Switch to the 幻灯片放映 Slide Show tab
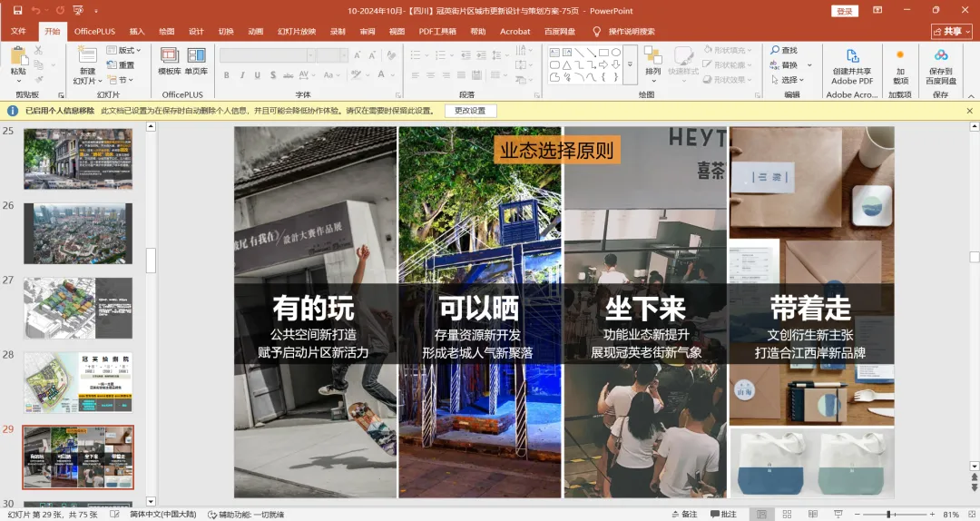Viewport: 980px width, 521px height. [x=297, y=31]
